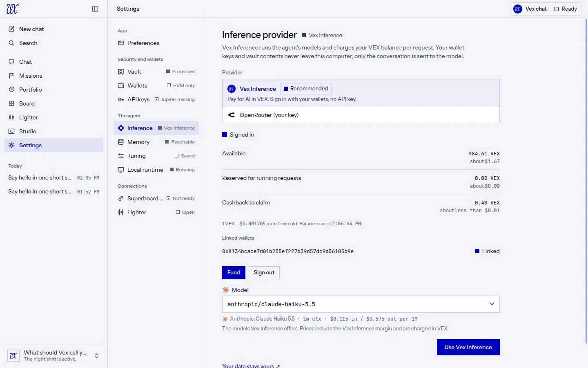588x368 pixels.
Task: Click the Studio terminal icon
Action: click(x=11, y=131)
